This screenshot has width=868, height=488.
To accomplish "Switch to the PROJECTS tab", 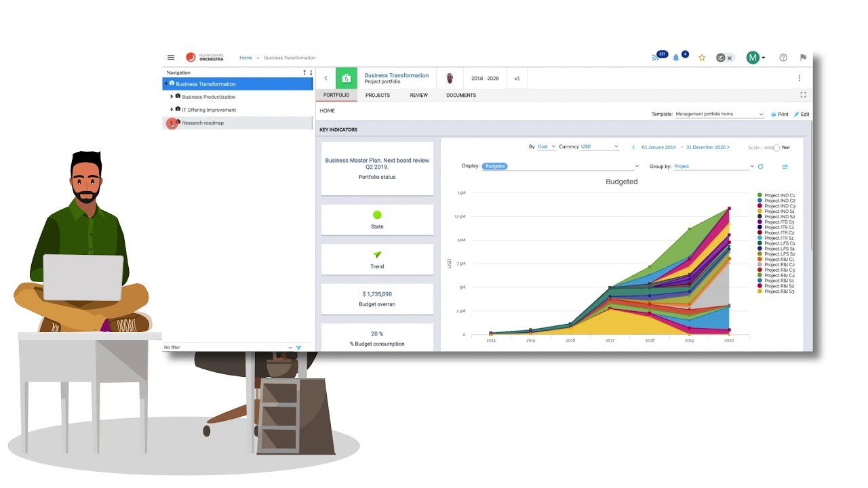I will pos(377,96).
